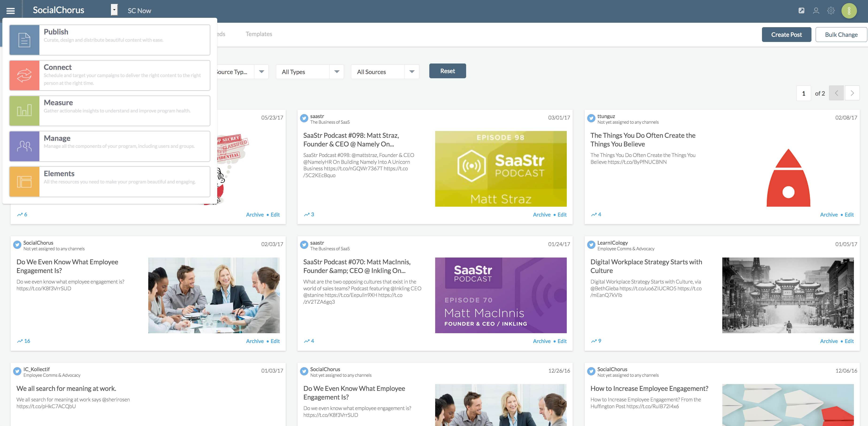Click trend stat 16 on Employee Engagement card
Viewport: 868px width, 426px height.
tap(24, 341)
